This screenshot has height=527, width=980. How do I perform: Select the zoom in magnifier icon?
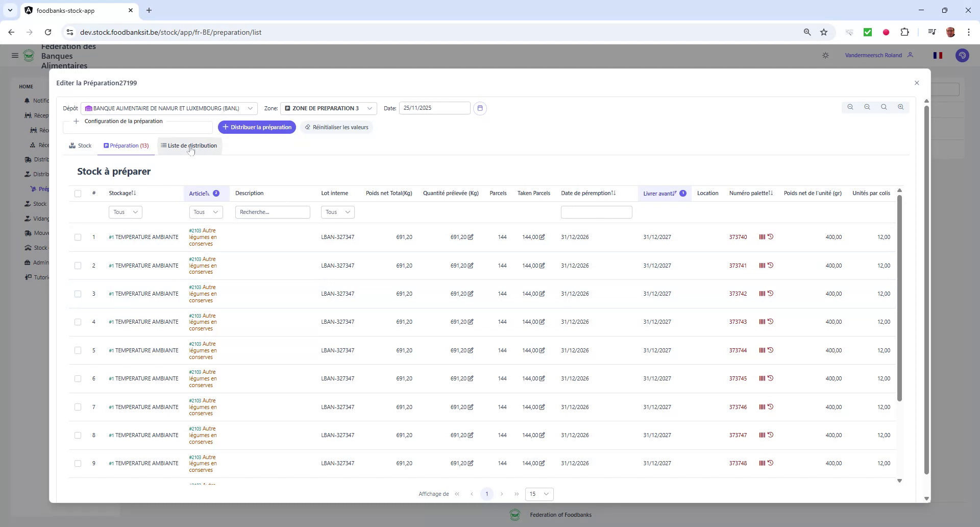point(901,107)
